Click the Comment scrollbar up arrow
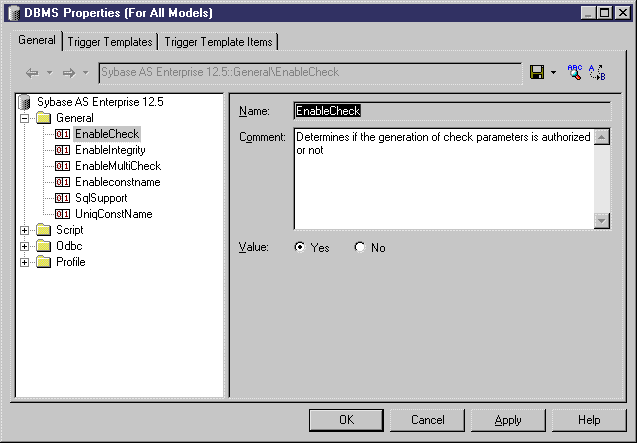This screenshot has height=443, width=637. 602,137
